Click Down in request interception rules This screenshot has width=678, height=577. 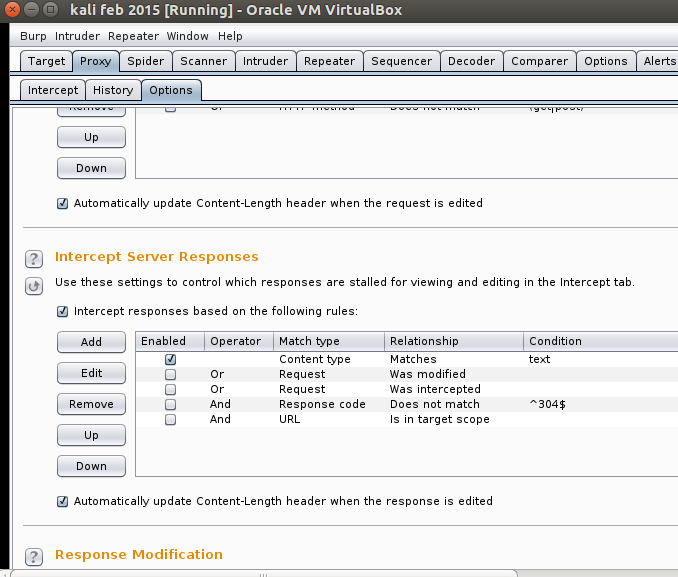91,168
